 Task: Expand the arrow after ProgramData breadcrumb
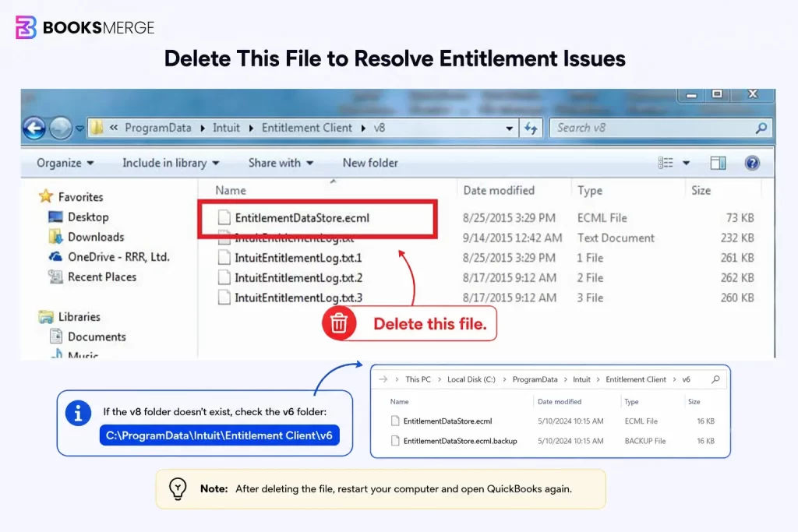pos(203,129)
